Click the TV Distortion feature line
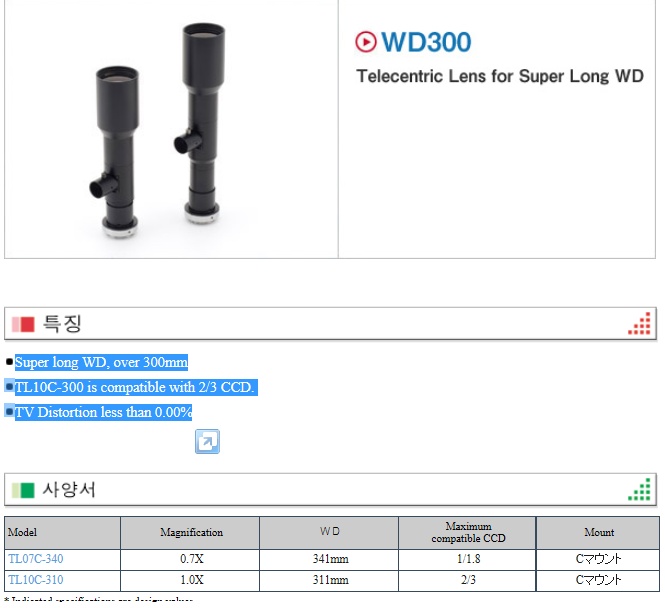This screenshot has width=665, height=608. click(103, 412)
